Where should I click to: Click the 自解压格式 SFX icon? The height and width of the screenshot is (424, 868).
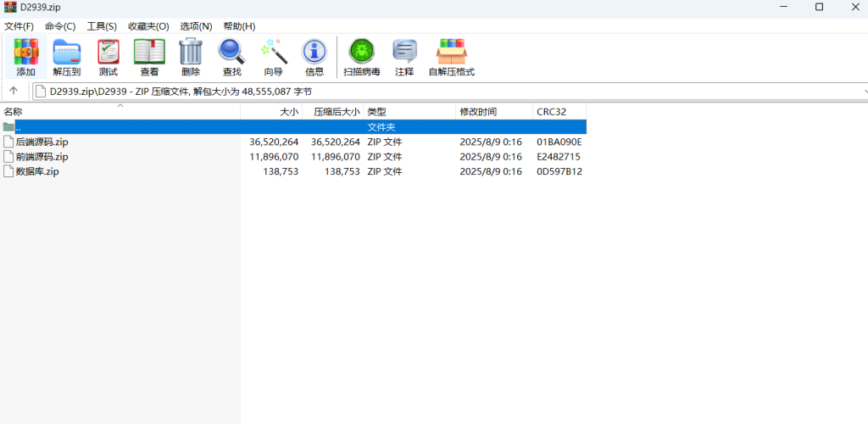[451, 57]
